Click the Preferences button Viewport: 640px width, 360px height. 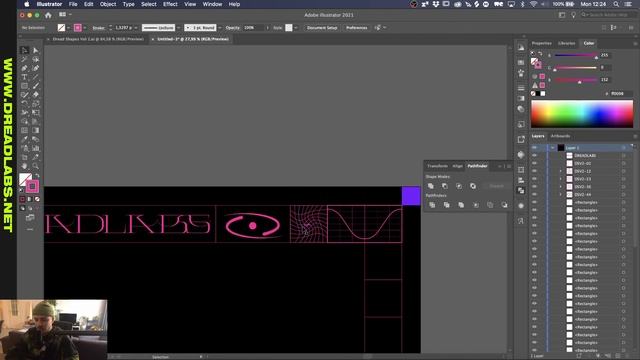(356, 28)
